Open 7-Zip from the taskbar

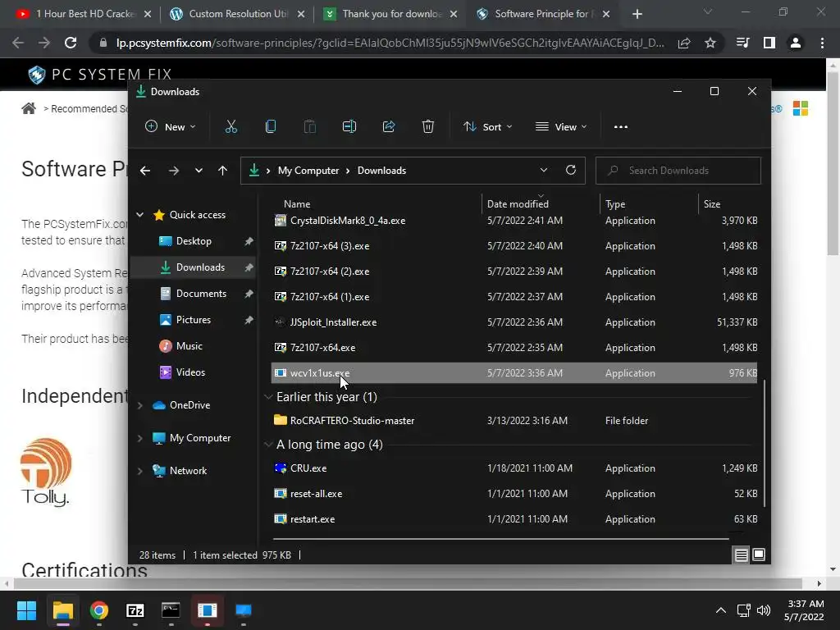[135, 610]
